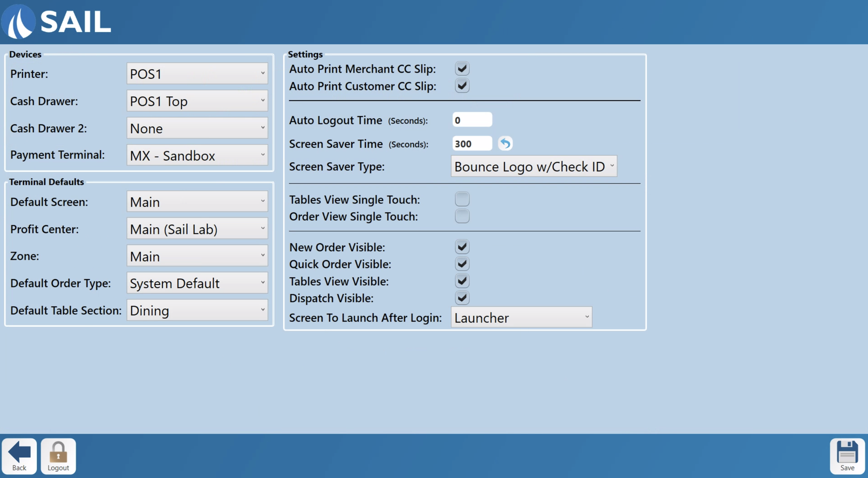Uncheck Dispatch Visible option
Viewport: 868px width, 478px height.
point(462,298)
